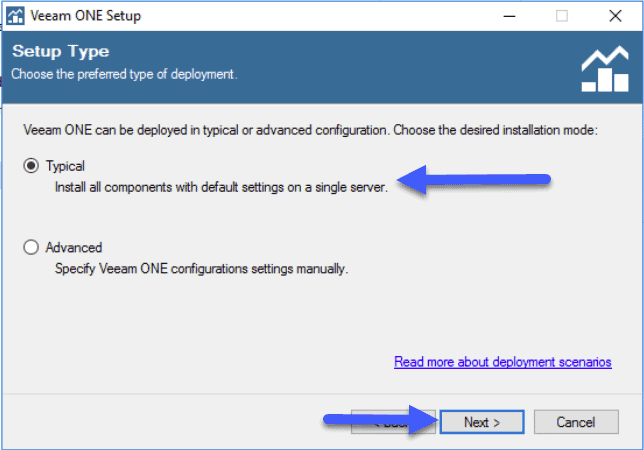The width and height of the screenshot is (644, 450).
Task: Click the blue arrow pointing at Next button
Action: pyautogui.click(x=380, y=420)
